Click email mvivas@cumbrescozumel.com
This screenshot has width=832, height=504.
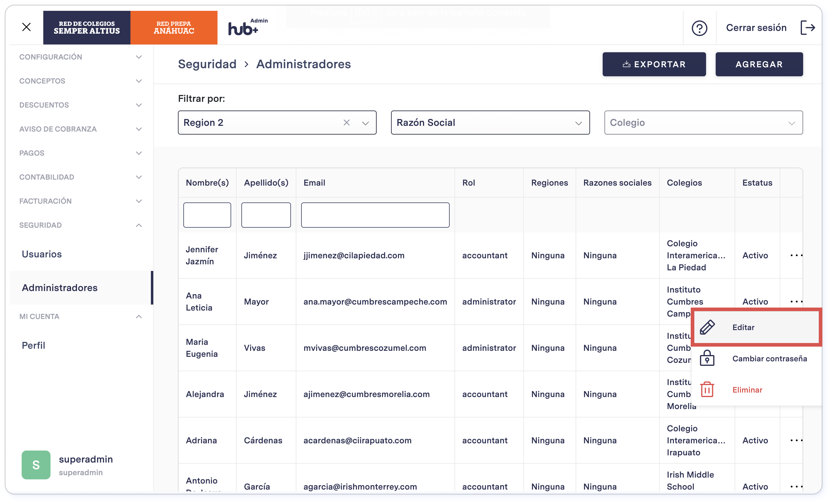[365, 348]
